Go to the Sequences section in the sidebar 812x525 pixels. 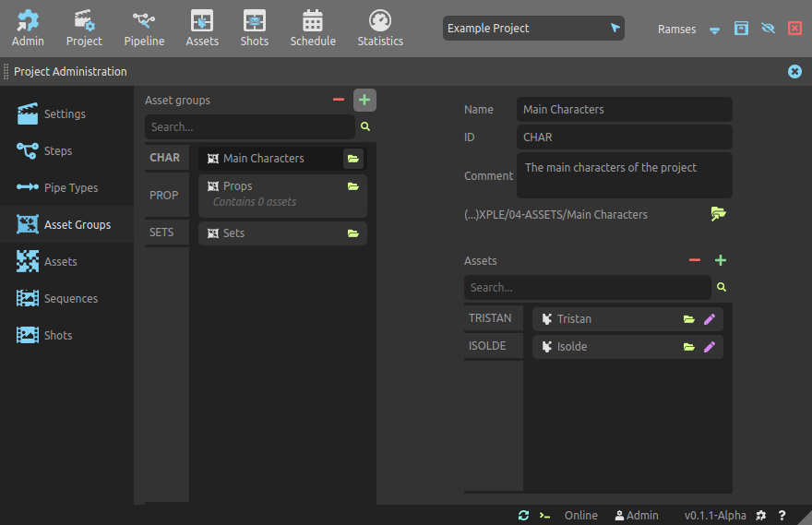pyautogui.click(x=70, y=298)
